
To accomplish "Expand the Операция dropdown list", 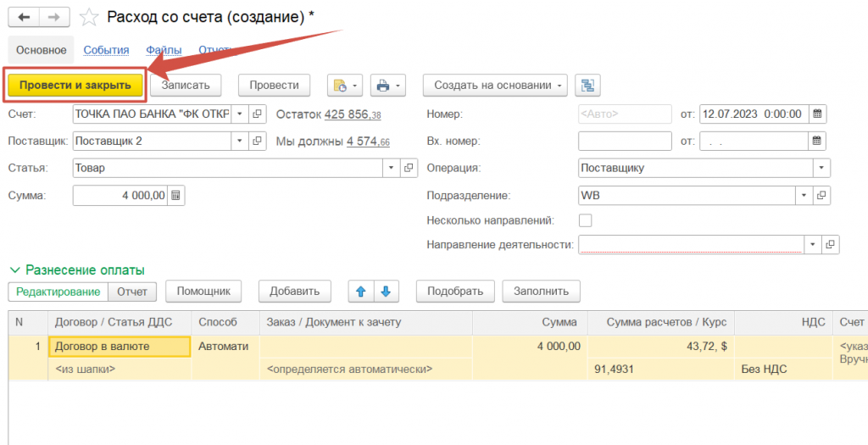I will click(821, 168).
